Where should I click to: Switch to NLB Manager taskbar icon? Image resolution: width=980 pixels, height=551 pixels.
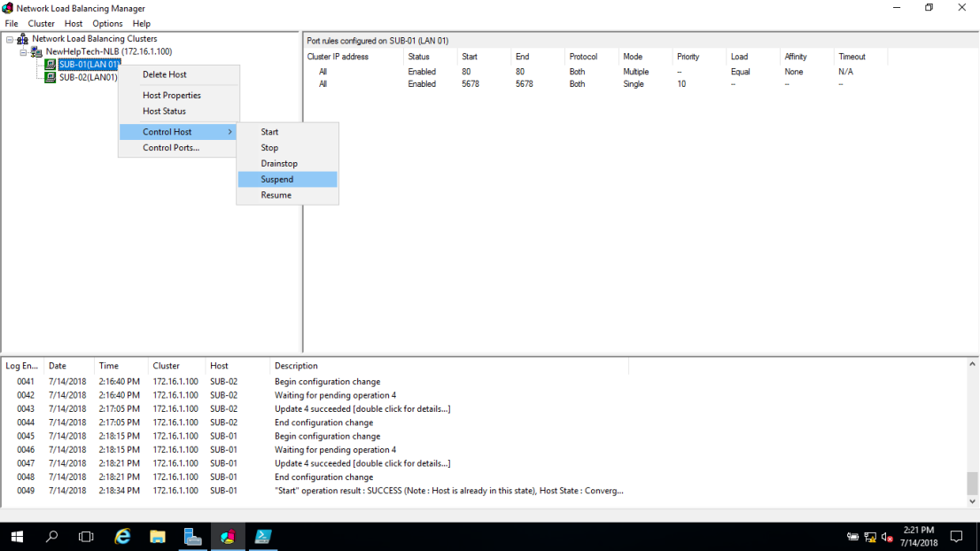click(228, 537)
